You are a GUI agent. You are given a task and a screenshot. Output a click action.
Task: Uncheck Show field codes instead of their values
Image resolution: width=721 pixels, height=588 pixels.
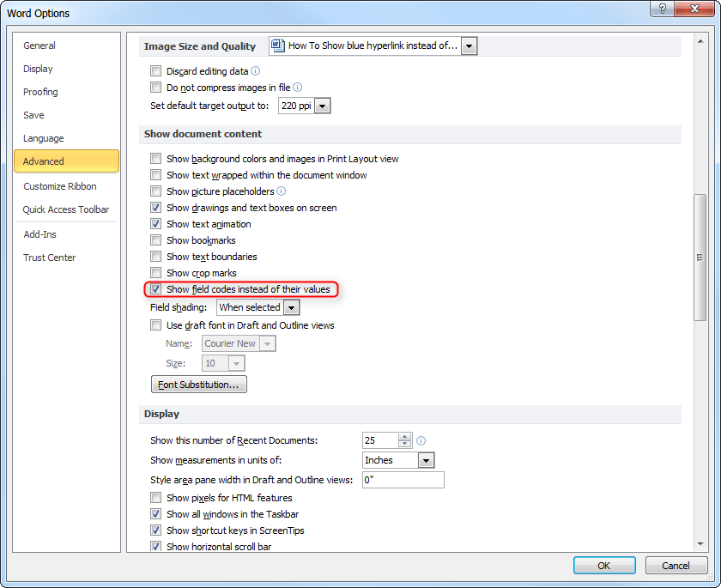click(x=155, y=289)
